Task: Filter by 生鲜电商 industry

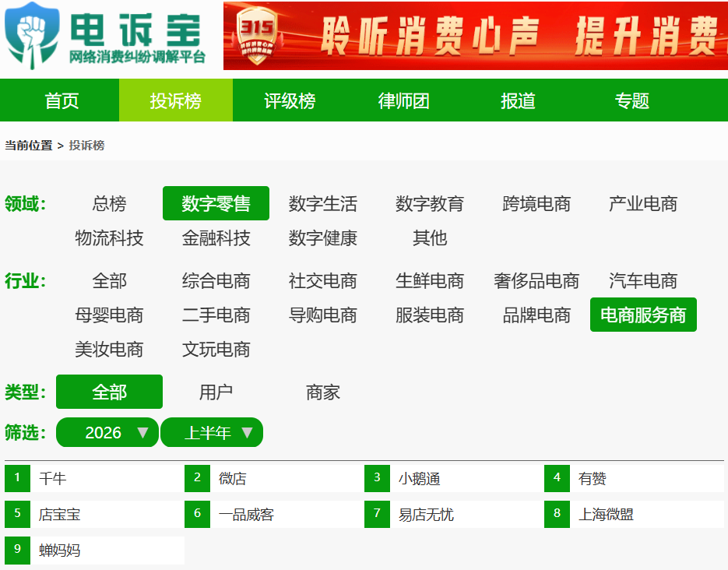Action: [430, 280]
